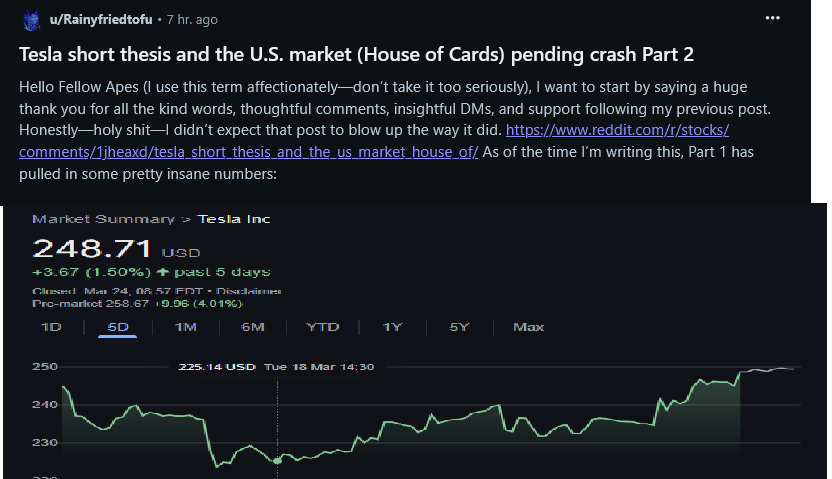Viewport: 832px width, 479px height.
Task: Choose the 1Y range tab
Action: tap(392, 327)
